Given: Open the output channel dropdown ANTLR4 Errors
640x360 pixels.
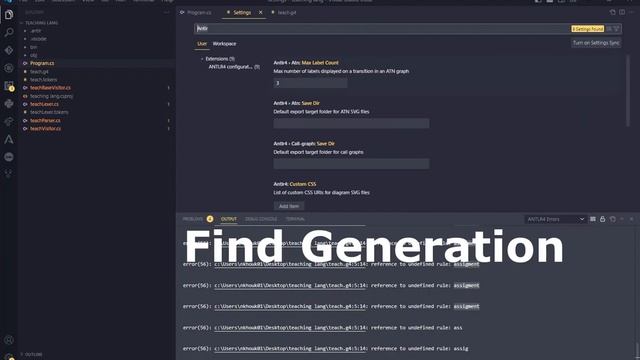Looking at the screenshot, I should pos(555,219).
